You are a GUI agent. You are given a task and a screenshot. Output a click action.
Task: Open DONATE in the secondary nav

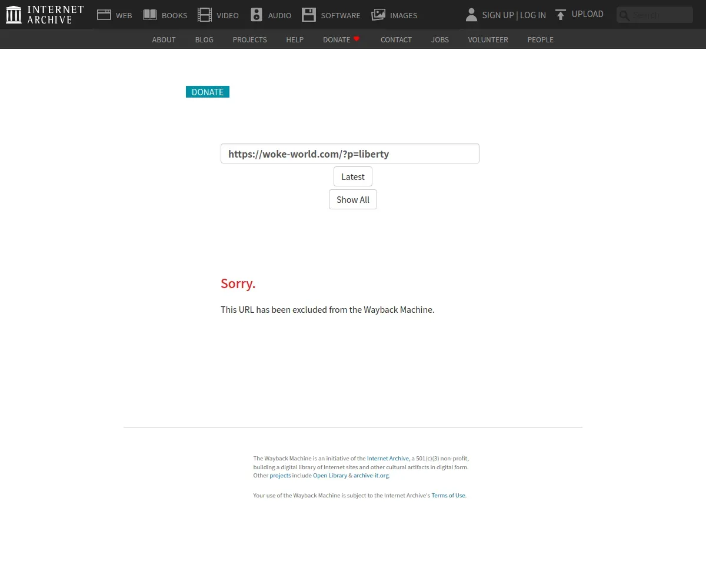pos(337,39)
